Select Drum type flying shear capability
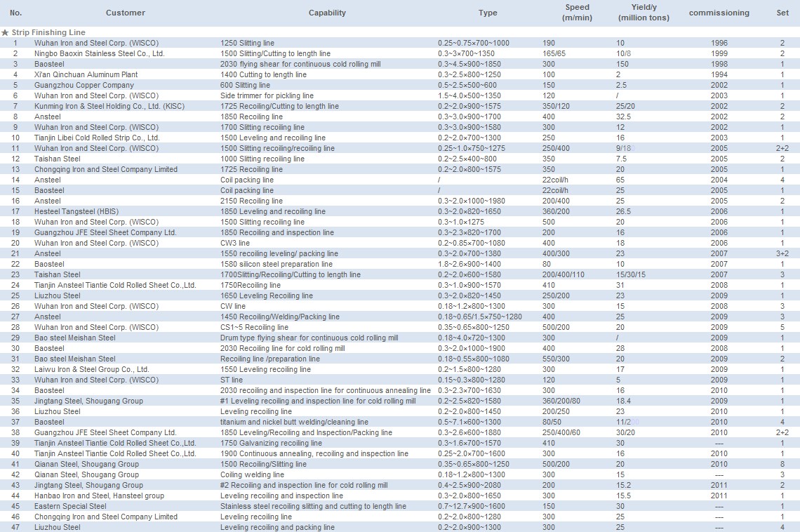The image size is (800, 532). pos(309,338)
